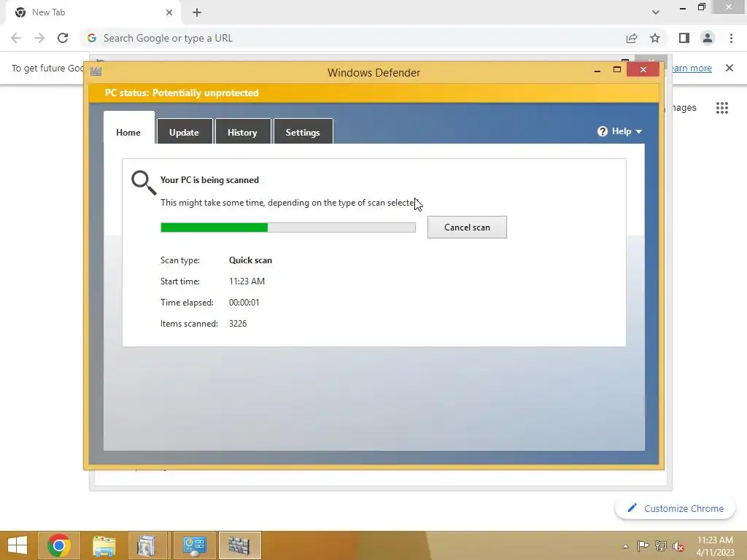Open Chrome's three-dot menu

[x=731, y=38]
